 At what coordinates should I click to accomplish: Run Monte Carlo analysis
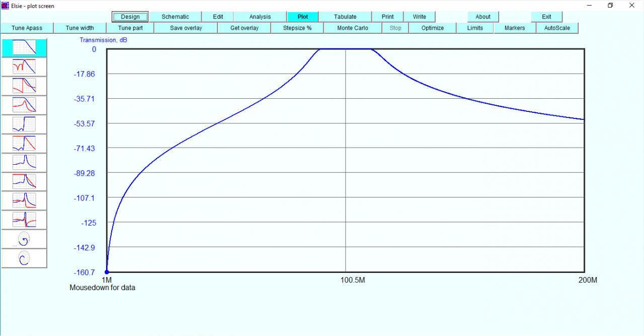pos(353,28)
